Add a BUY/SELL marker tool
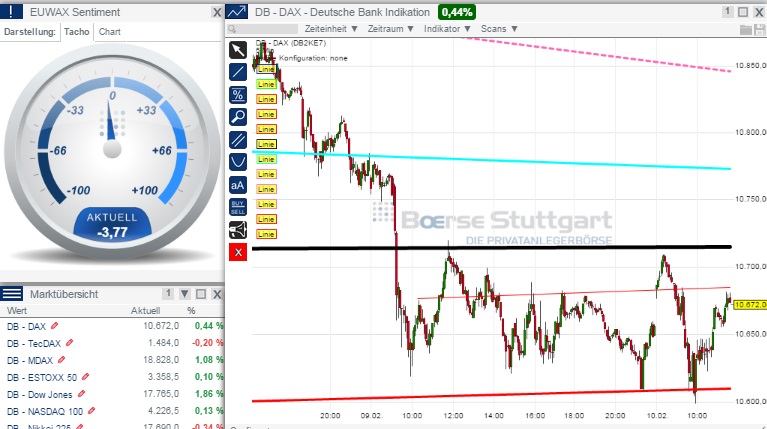The image size is (767, 429). pos(238,207)
